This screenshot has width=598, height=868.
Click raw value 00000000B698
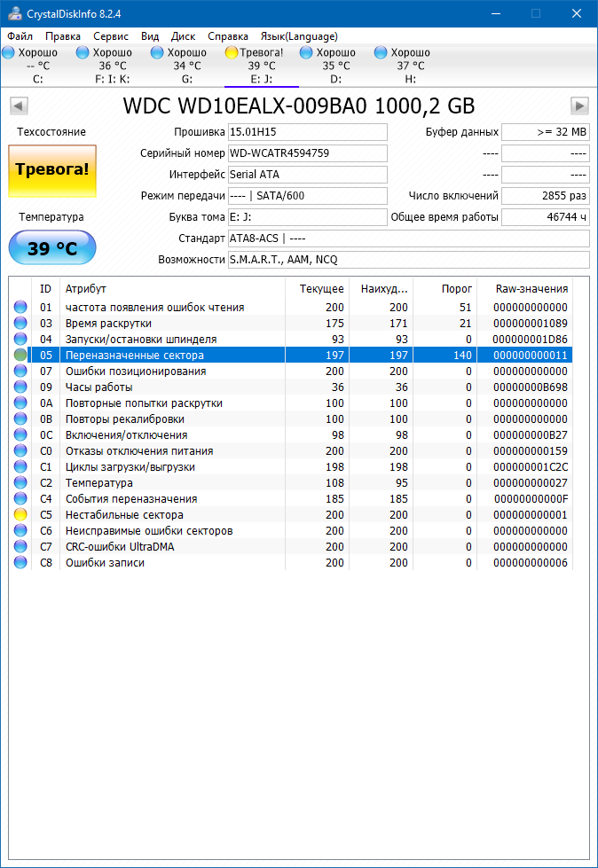click(x=531, y=387)
